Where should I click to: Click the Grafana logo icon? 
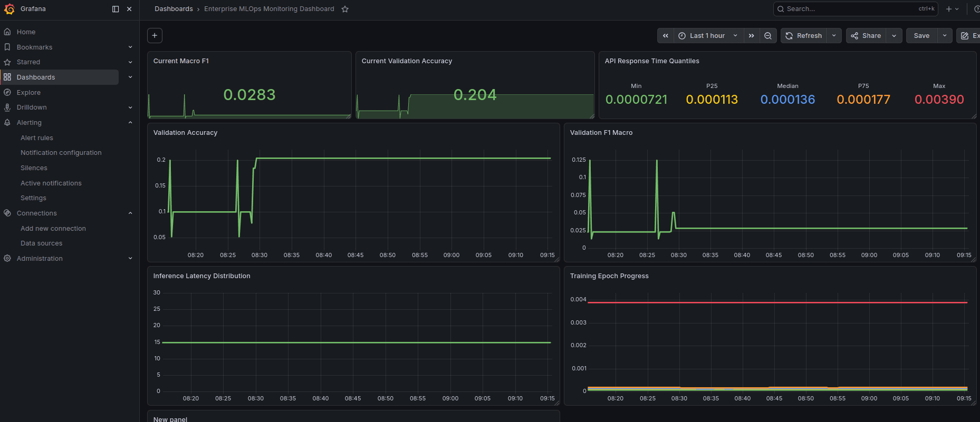9,9
